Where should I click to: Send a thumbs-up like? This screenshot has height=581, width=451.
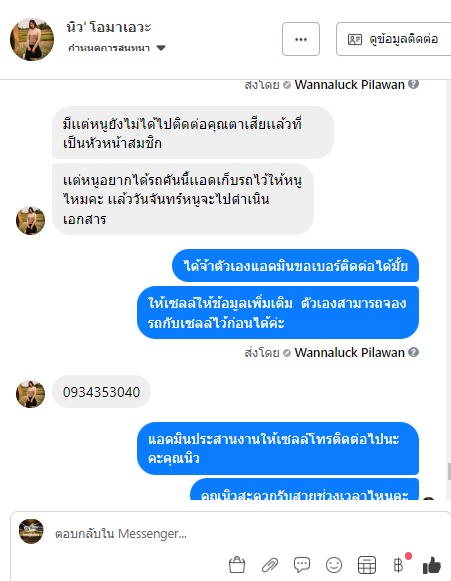click(432, 565)
